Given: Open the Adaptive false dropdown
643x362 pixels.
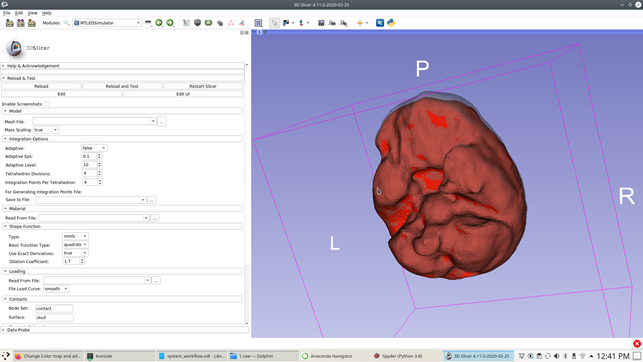Looking at the screenshot, I should point(94,148).
